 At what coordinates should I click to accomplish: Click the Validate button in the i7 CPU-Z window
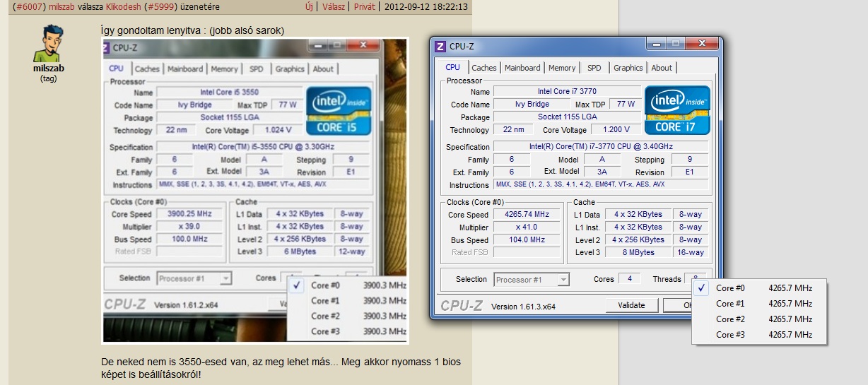pyautogui.click(x=631, y=306)
